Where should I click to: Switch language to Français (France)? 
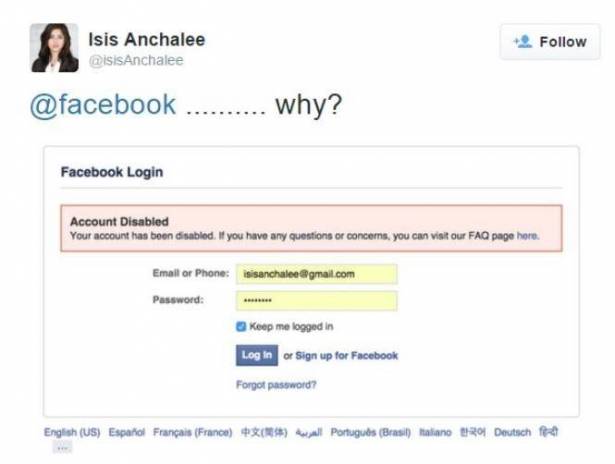[193, 432]
